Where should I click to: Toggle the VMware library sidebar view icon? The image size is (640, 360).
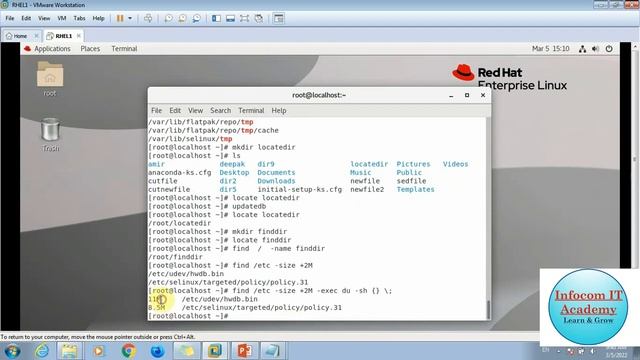point(216,18)
